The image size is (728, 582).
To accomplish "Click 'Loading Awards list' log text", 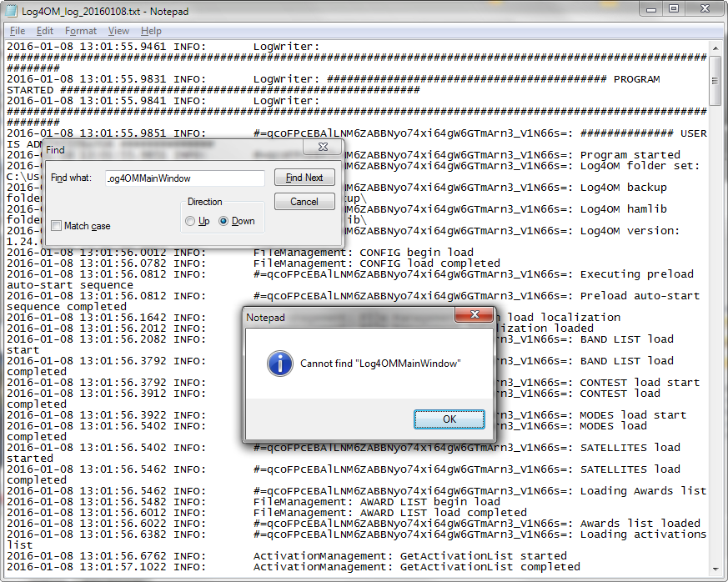I will (644, 491).
